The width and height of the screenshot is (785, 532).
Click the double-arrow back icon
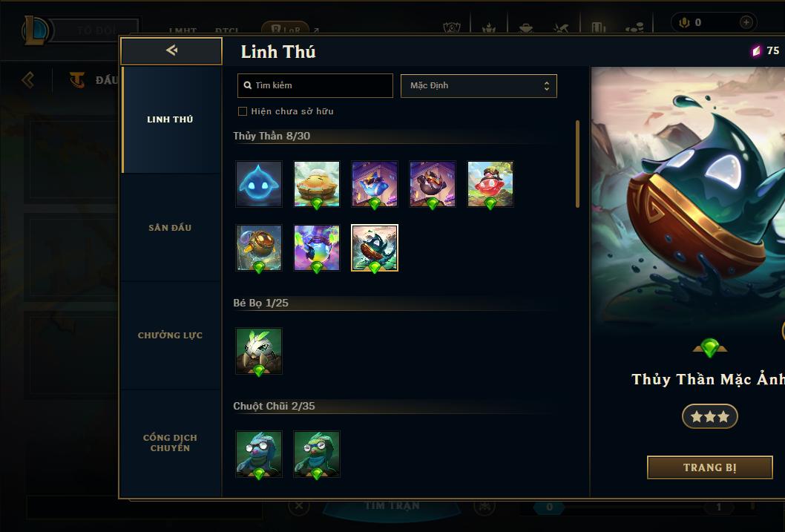[171, 50]
